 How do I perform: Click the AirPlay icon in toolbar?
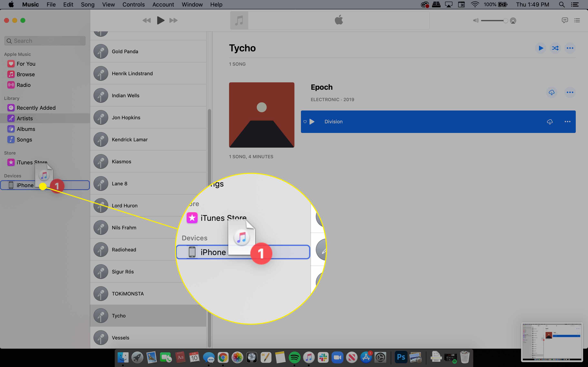click(513, 20)
